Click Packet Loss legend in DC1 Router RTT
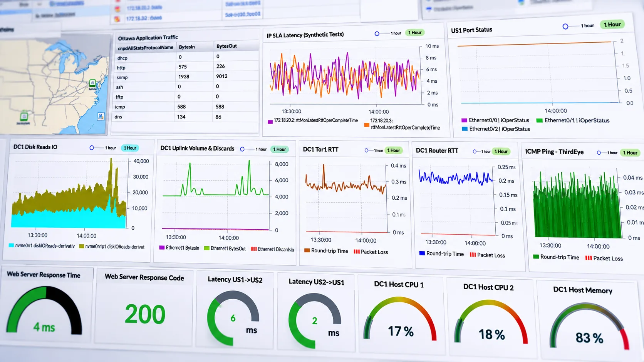This screenshot has height=362, width=644. pyautogui.click(x=487, y=255)
